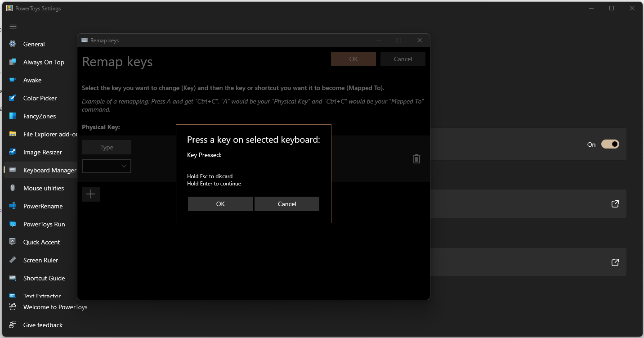Image resolution: width=644 pixels, height=338 pixels.
Task: Open the hamburger navigation menu
Action: (13, 26)
